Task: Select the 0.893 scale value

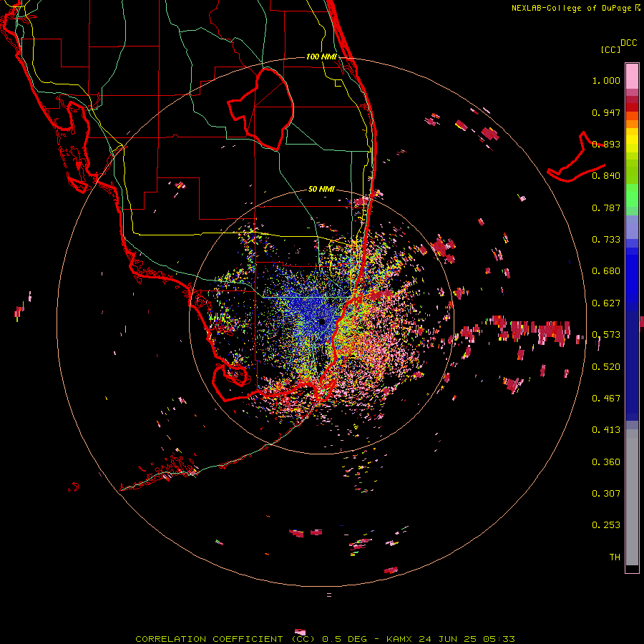Action: point(606,144)
